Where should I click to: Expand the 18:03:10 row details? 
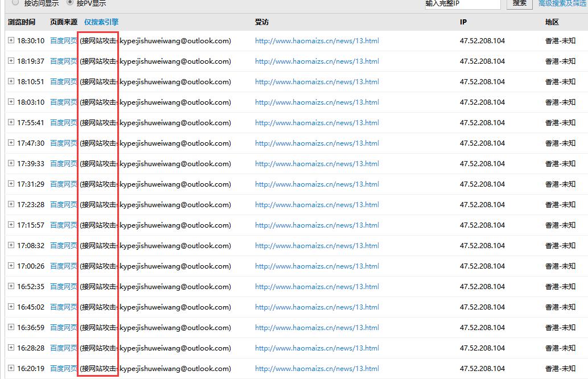[x=11, y=102]
